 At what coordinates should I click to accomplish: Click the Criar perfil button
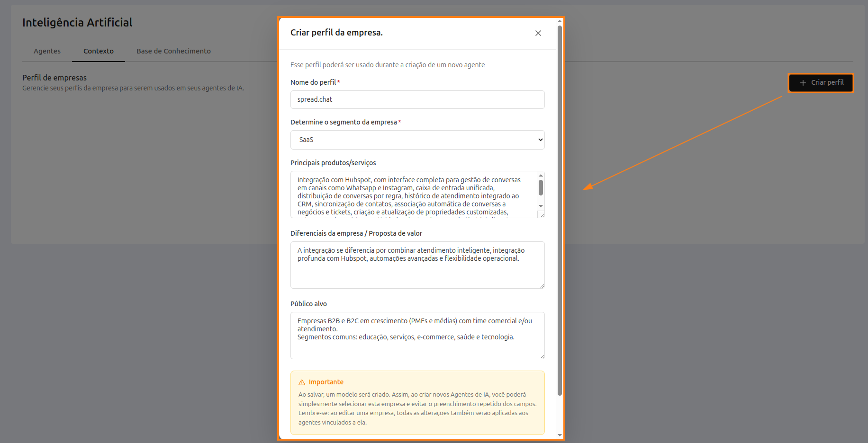821,83
